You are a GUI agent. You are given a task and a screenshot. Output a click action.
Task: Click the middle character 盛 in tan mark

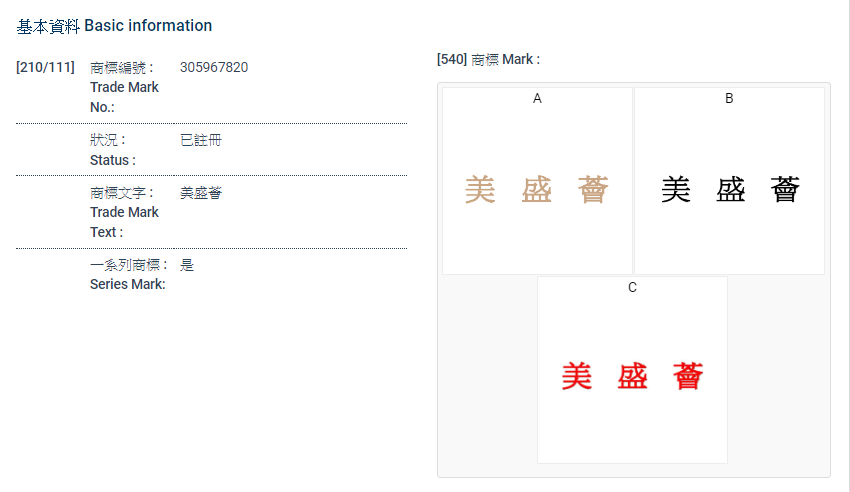(x=537, y=190)
